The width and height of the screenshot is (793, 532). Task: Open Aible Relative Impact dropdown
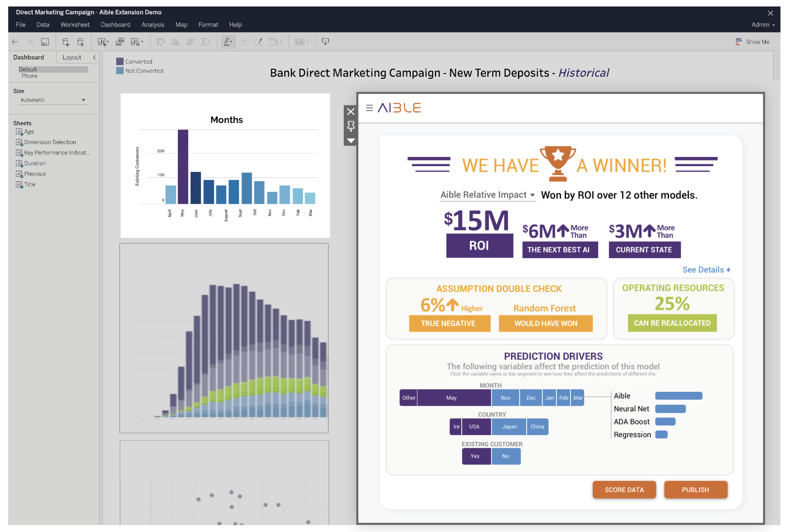pyautogui.click(x=488, y=195)
